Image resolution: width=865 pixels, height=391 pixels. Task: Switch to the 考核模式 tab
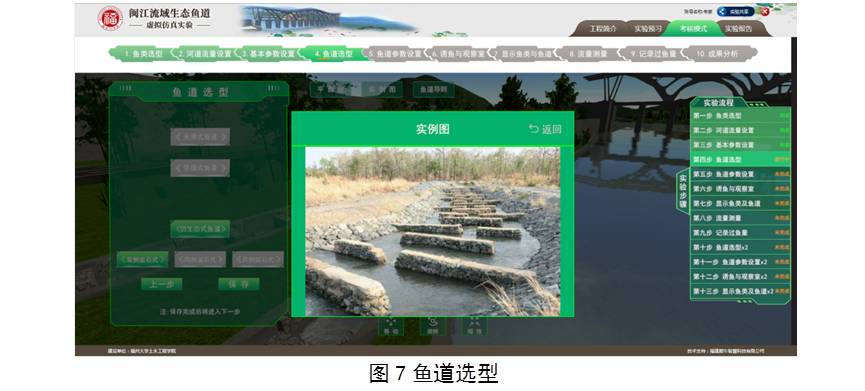(693, 29)
